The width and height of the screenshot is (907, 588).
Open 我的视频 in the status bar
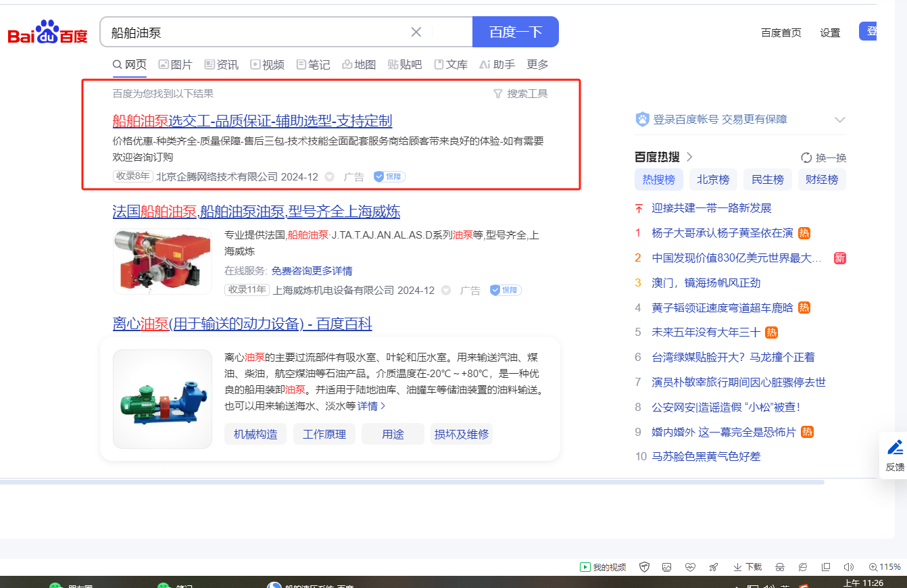pos(603,567)
